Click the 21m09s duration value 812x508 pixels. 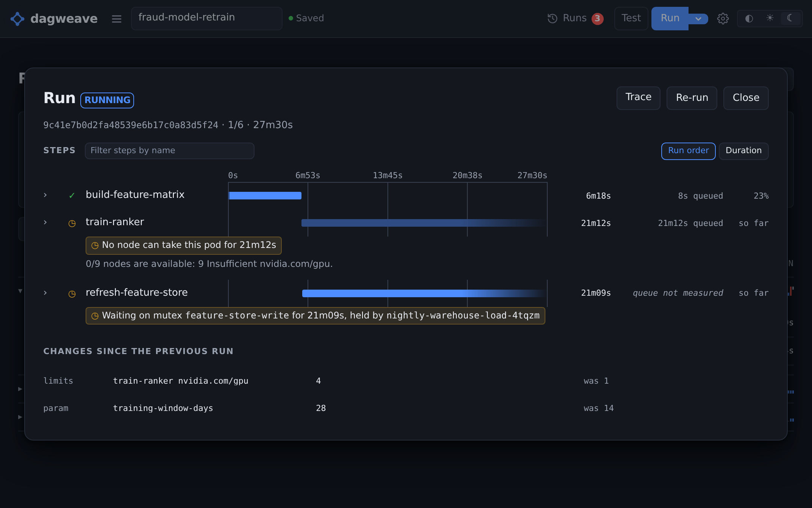click(x=596, y=293)
